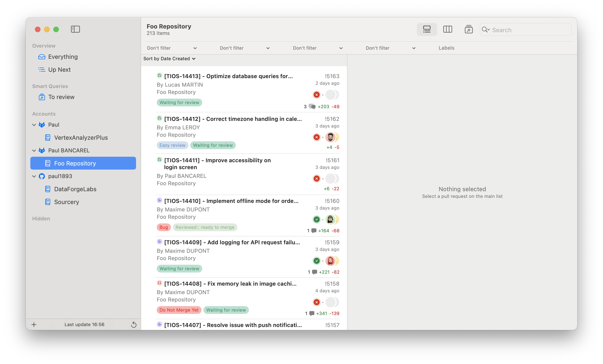
Task: Click the VertexAnalyzerPlus repository icon
Action: pyautogui.click(x=48, y=137)
